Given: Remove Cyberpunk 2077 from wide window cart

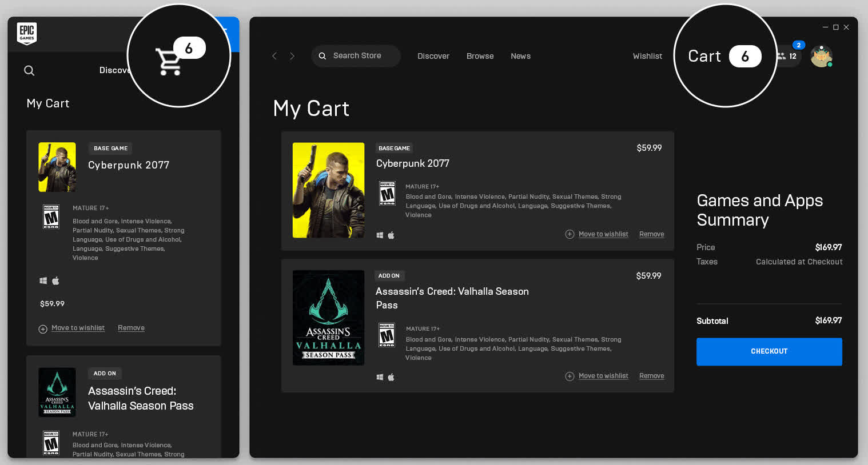Looking at the screenshot, I should 651,234.
